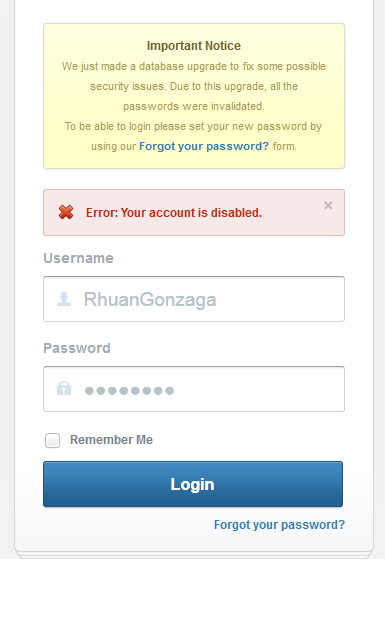385x629 pixels.
Task: Tick the Remember Me checkbox
Action: (x=53, y=440)
